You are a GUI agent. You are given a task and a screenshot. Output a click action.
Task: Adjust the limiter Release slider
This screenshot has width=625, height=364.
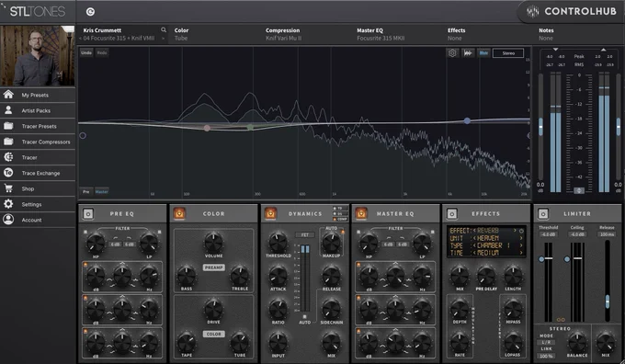pyautogui.click(x=607, y=301)
